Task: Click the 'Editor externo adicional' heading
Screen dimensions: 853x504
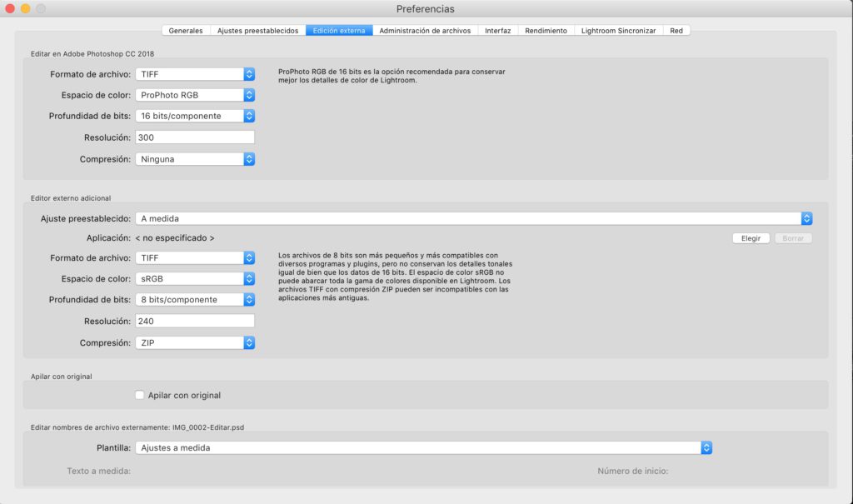Action: (x=71, y=198)
